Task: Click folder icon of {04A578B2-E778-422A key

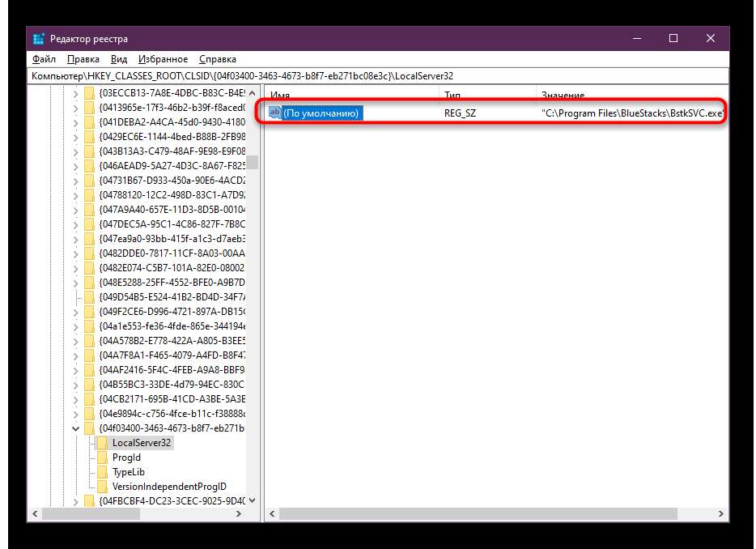Action: pos(89,341)
